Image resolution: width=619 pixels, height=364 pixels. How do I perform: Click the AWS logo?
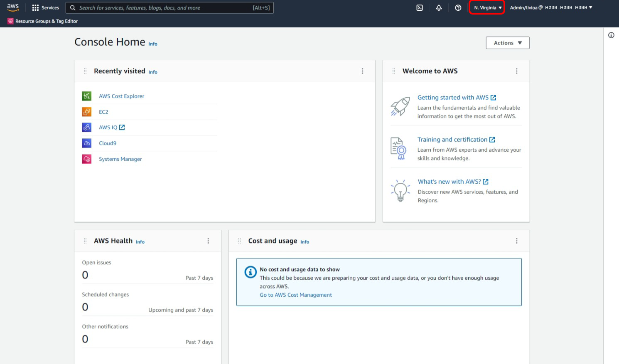click(13, 7)
